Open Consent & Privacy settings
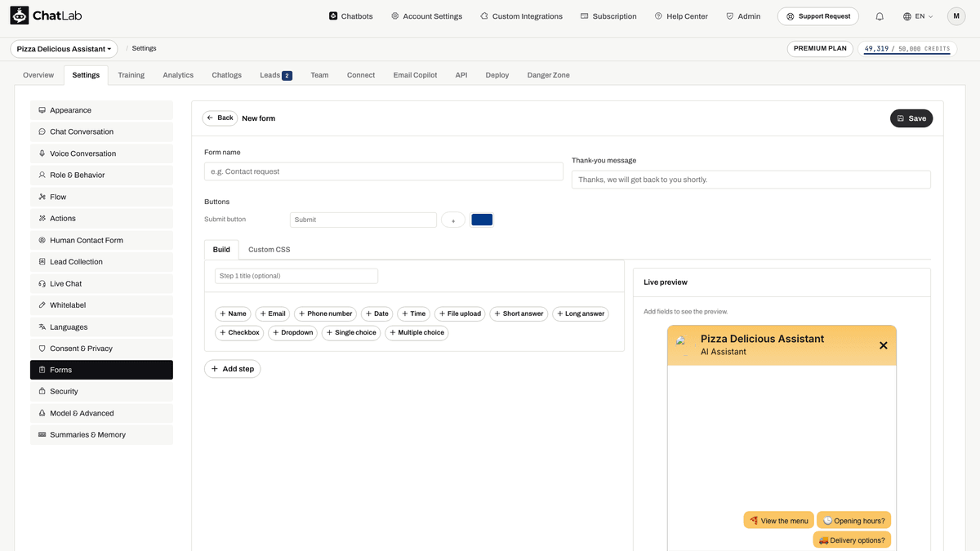980x551 pixels. (x=101, y=348)
